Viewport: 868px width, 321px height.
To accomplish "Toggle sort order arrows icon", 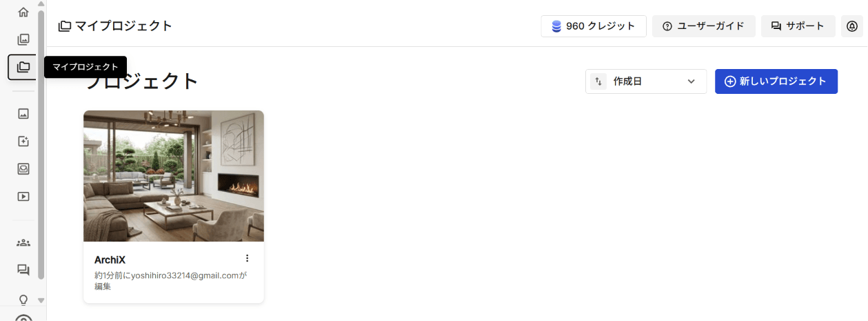I will coord(598,81).
